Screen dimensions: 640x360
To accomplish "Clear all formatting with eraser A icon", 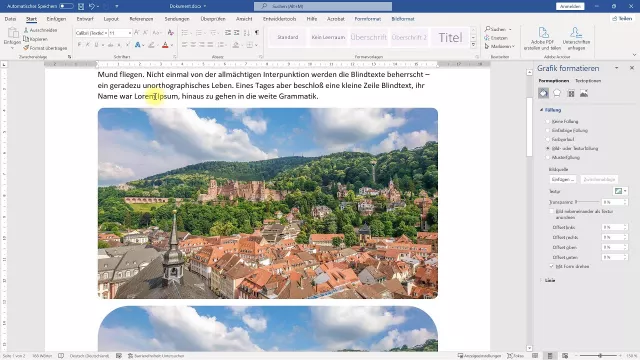I will tap(171, 33).
